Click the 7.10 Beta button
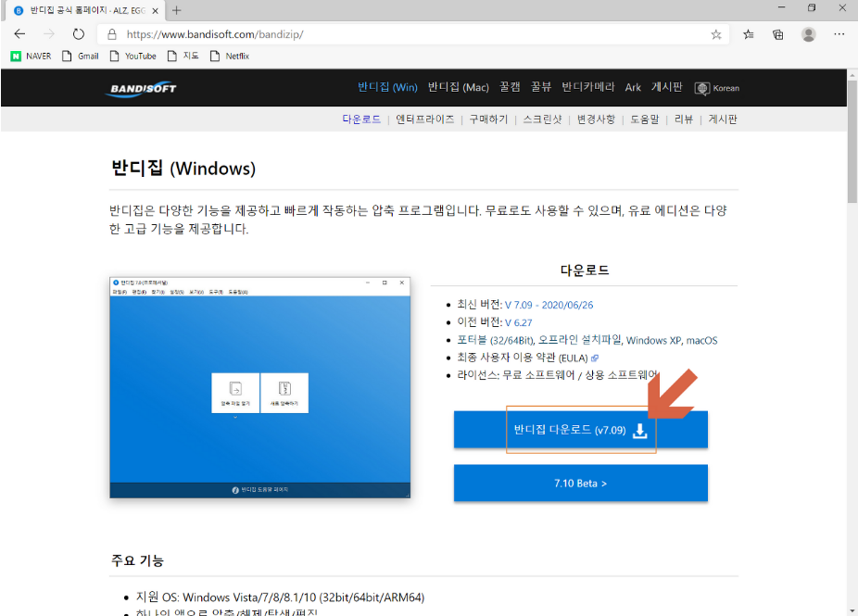This screenshot has height=616, width=858. 581,483
